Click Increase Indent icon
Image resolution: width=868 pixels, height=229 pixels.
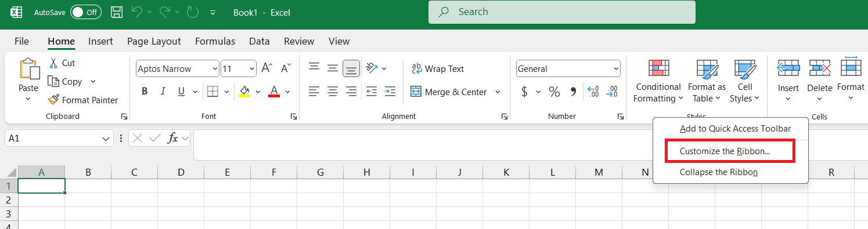tap(390, 92)
